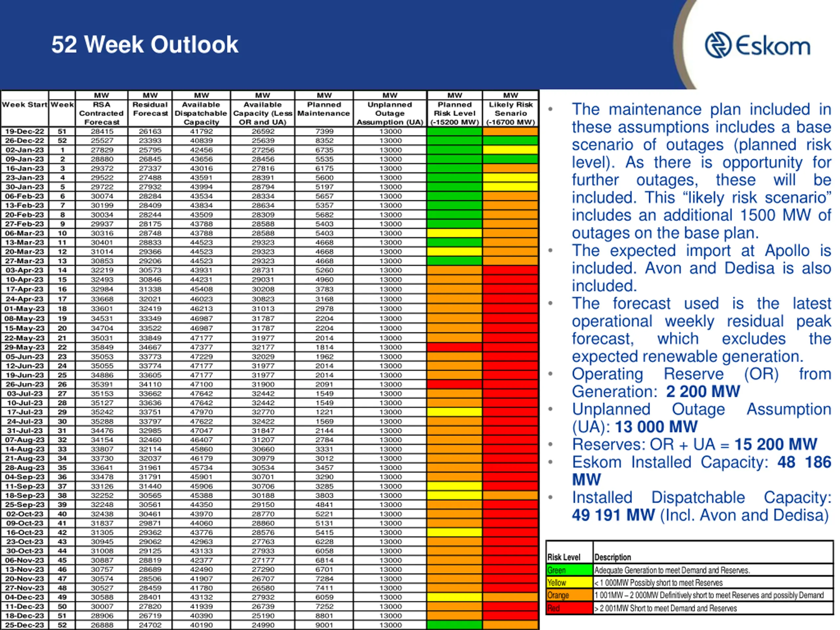
Task: Select the '29-May-23' week start cell
Action: point(25,347)
